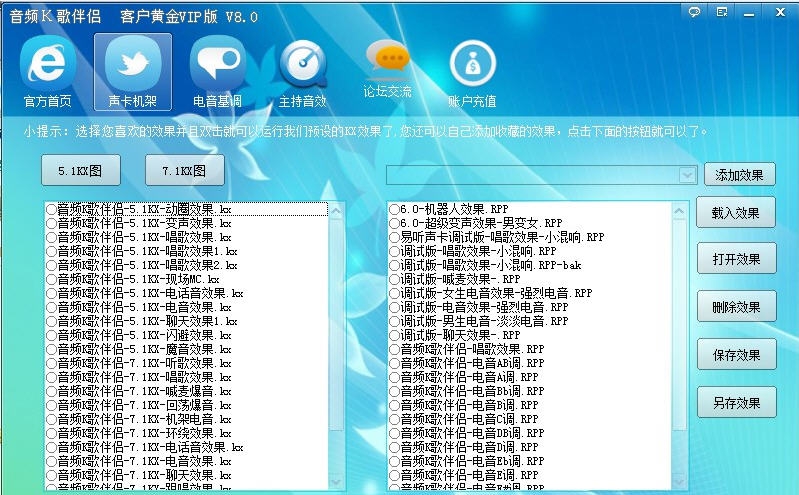Image resolution: width=799 pixels, height=495 pixels.
Task: Click the right list scroll-down arrow
Action: pyautogui.click(x=679, y=482)
